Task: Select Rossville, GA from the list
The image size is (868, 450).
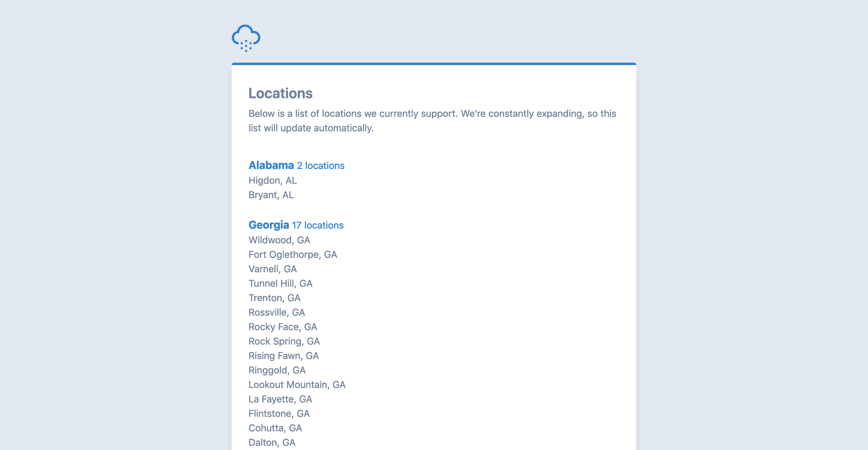Action: tap(276, 312)
